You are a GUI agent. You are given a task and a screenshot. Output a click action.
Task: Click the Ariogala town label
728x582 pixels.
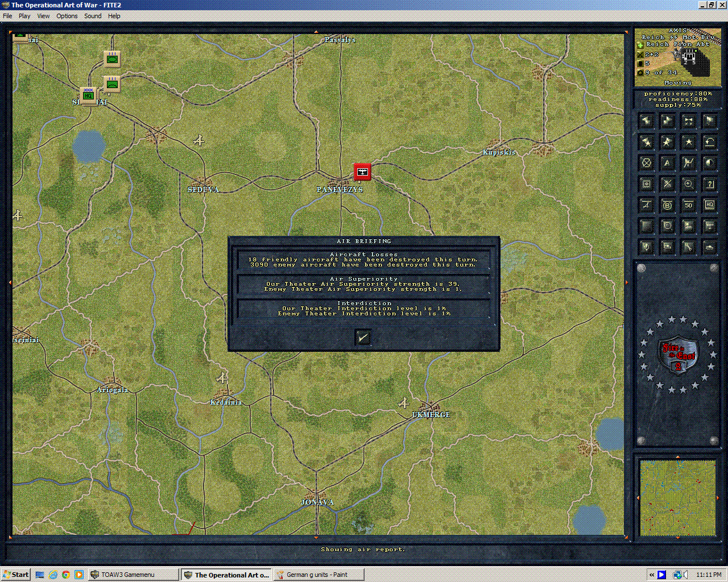[112, 390]
